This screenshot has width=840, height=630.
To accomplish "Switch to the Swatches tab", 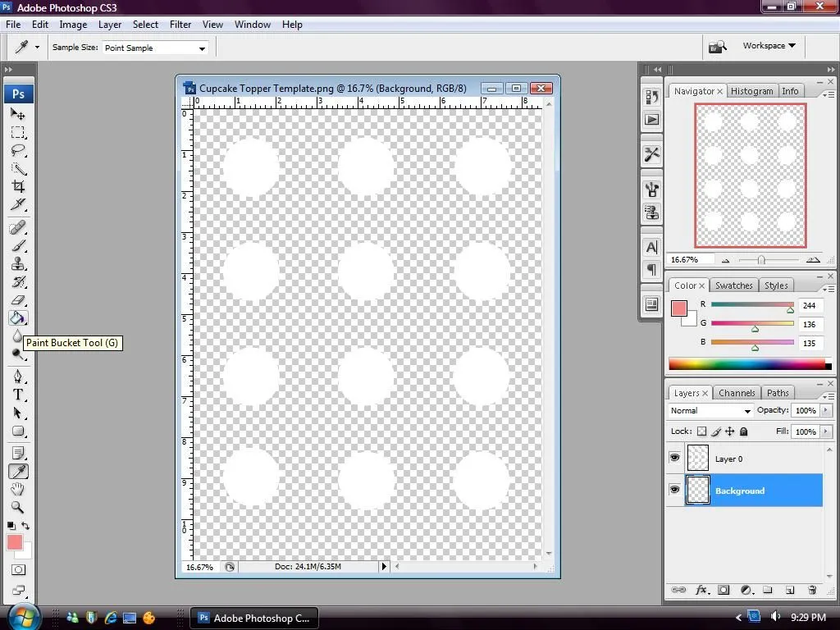I will (733, 285).
